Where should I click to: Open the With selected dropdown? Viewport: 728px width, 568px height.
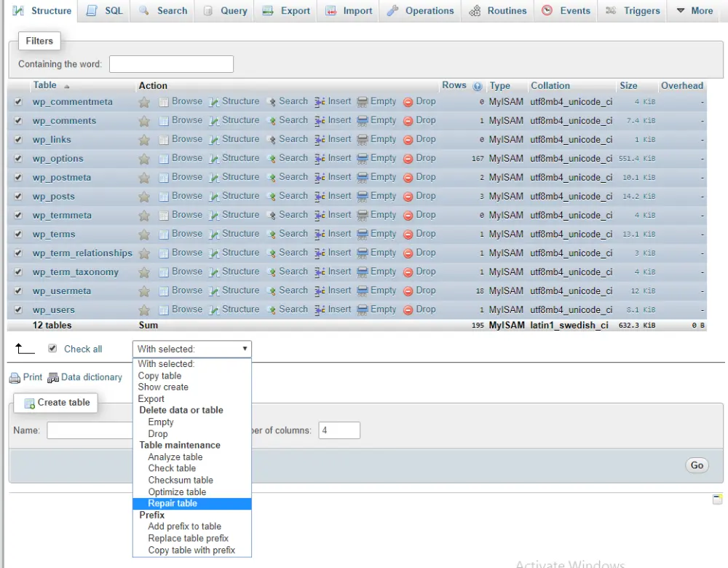[191, 349]
